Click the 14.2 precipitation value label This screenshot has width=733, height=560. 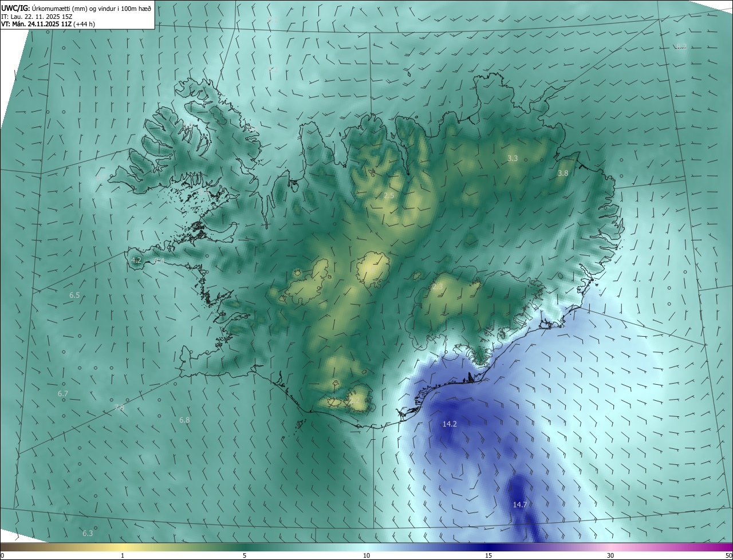[x=450, y=424]
